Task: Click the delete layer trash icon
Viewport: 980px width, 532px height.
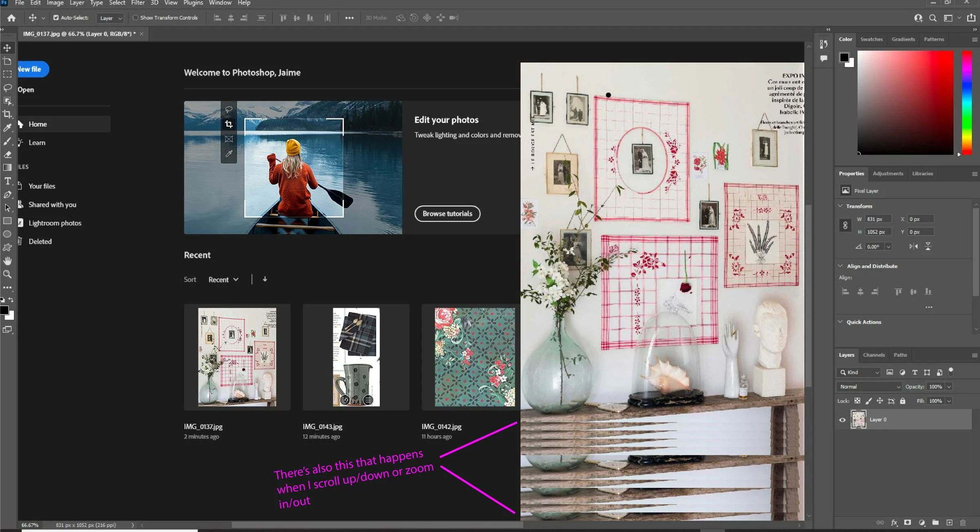Action: coord(963,523)
